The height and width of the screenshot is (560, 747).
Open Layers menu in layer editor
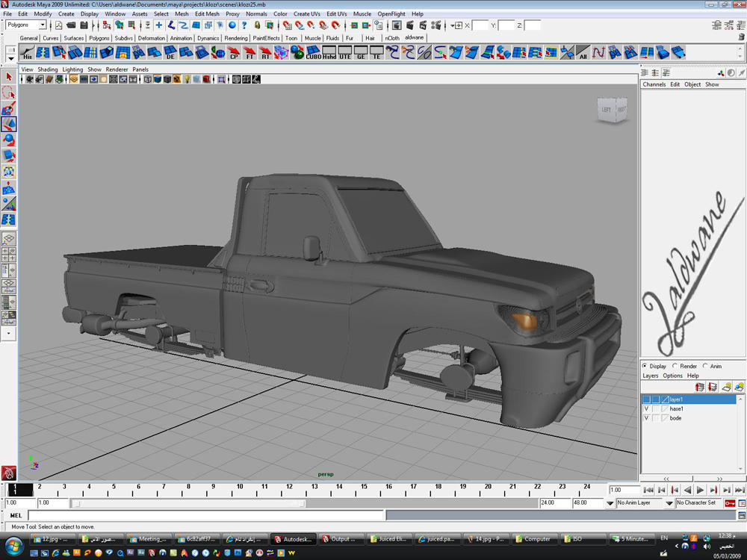click(651, 376)
